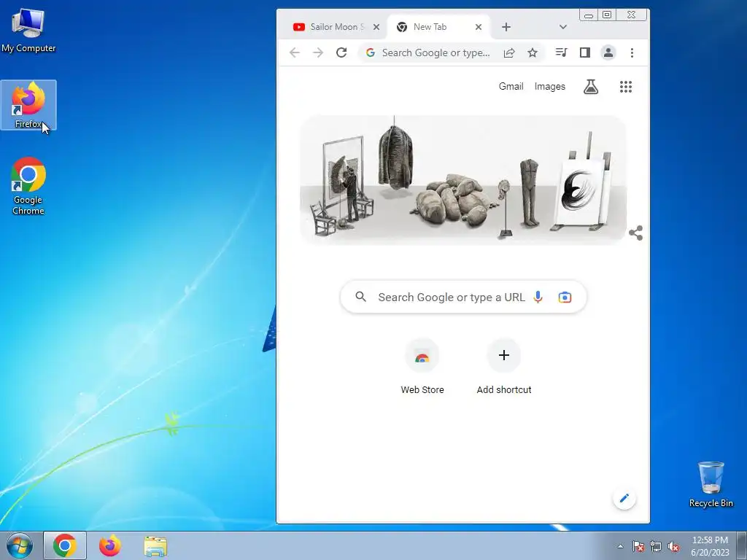Open the Gmail link
Viewport: 747px width, 560px height.
click(x=511, y=87)
